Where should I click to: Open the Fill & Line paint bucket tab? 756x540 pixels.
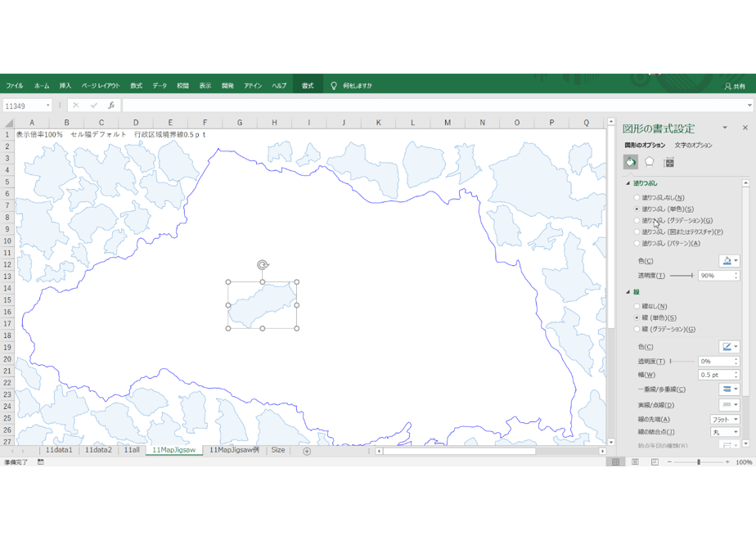click(631, 163)
